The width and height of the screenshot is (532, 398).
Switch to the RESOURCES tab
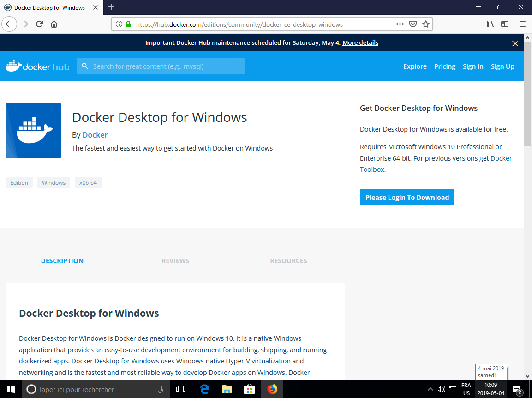coord(288,261)
